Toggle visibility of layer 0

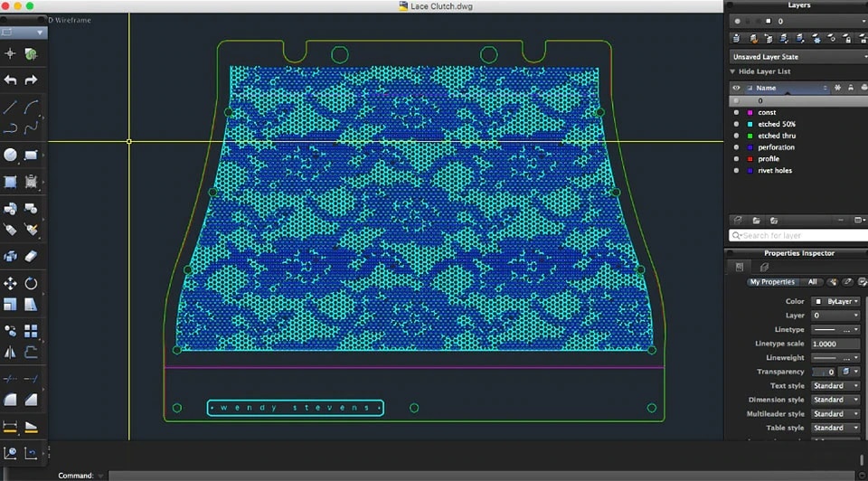(x=736, y=100)
